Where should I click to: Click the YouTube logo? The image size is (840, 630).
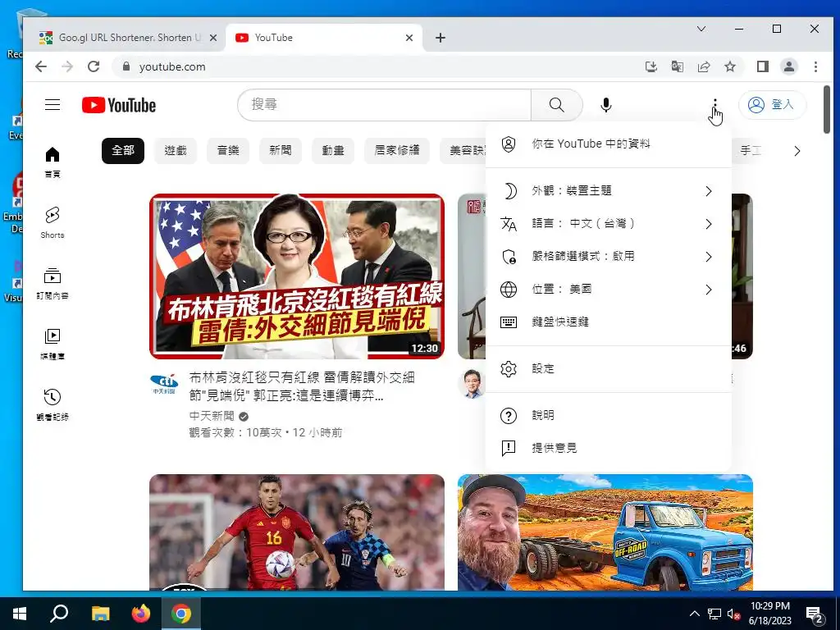119,105
